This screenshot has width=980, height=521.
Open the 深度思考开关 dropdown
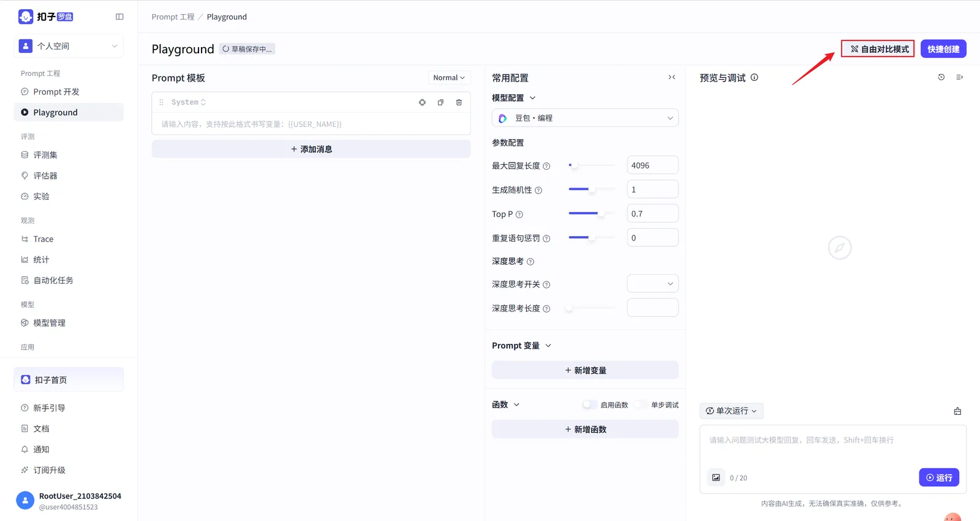click(652, 284)
